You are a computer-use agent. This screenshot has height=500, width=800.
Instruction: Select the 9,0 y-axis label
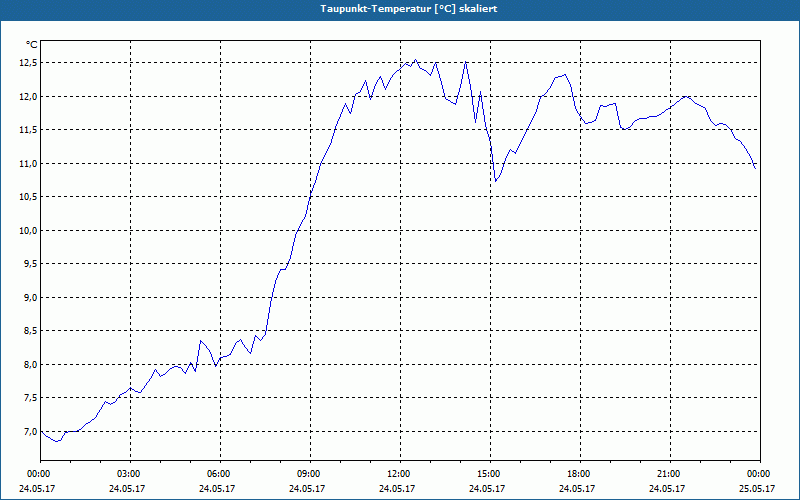tap(31, 297)
